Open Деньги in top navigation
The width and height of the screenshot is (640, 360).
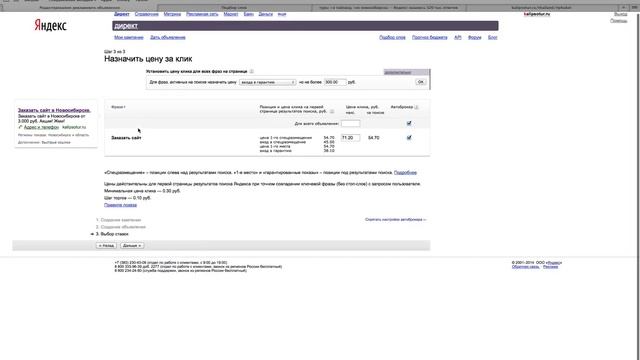pyautogui.click(x=265, y=14)
